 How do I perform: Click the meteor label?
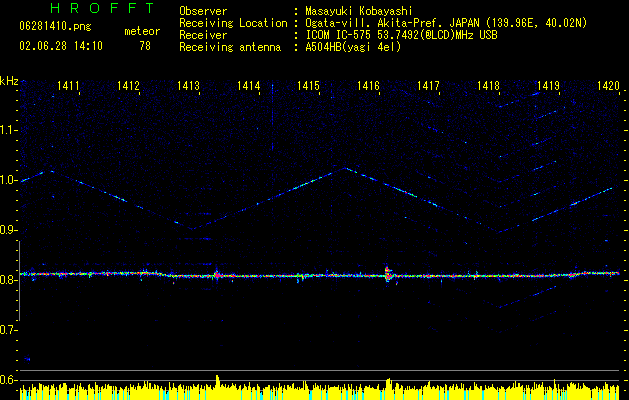click(x=142, y=31)
